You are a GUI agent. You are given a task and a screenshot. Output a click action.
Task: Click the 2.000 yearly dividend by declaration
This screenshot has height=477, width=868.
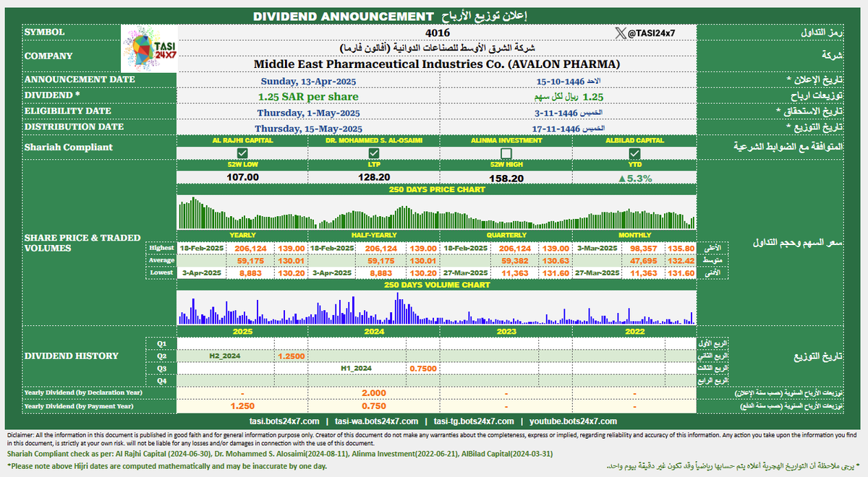[374, 393]
